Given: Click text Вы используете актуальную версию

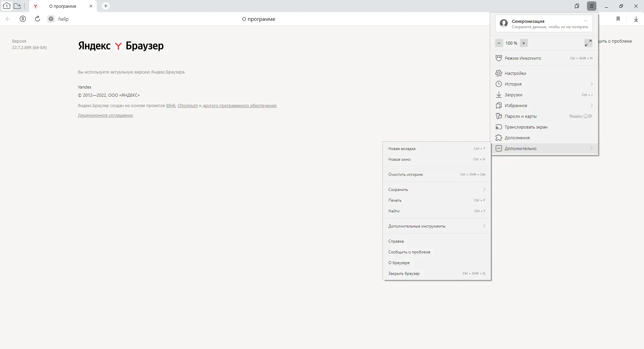Looking at the screenshot, I should point(131,72).
